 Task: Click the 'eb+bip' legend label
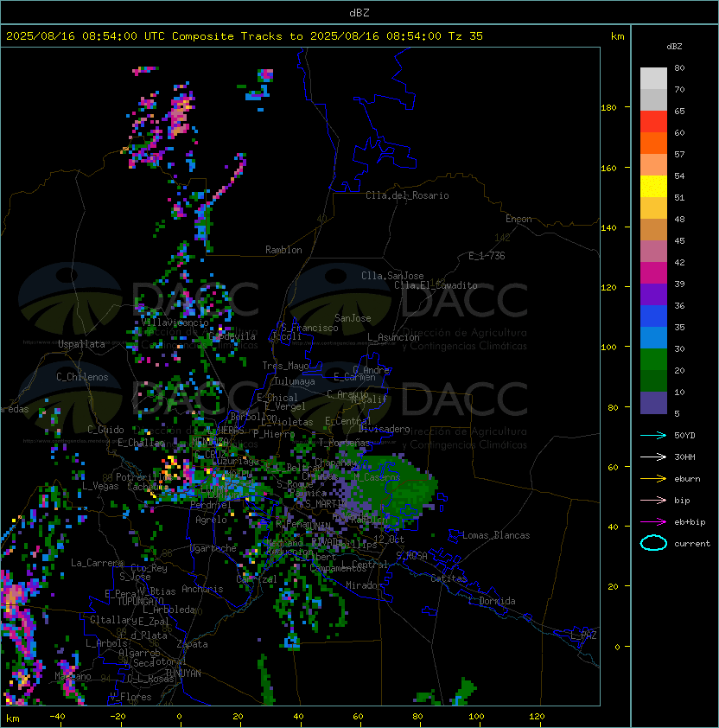pos(690,522)
